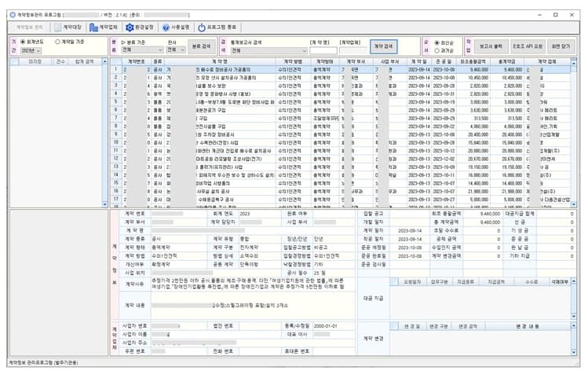Image resolution: width=588 pixels, height=378 pixels.
Task: Select row 12 with completion date 2023-12-02
Action: click(341, 159)
